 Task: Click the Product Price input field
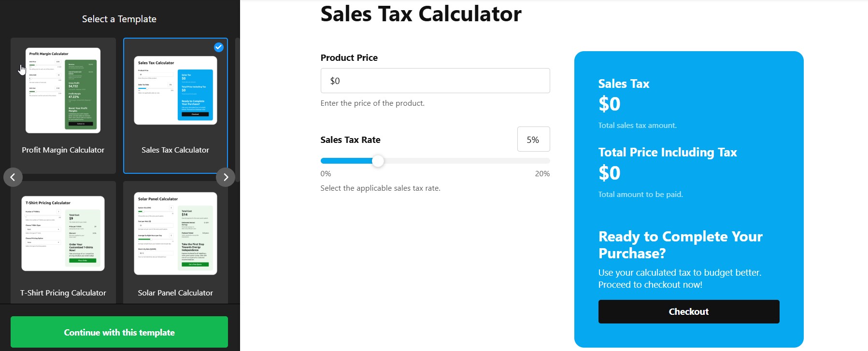pos(435,81)
